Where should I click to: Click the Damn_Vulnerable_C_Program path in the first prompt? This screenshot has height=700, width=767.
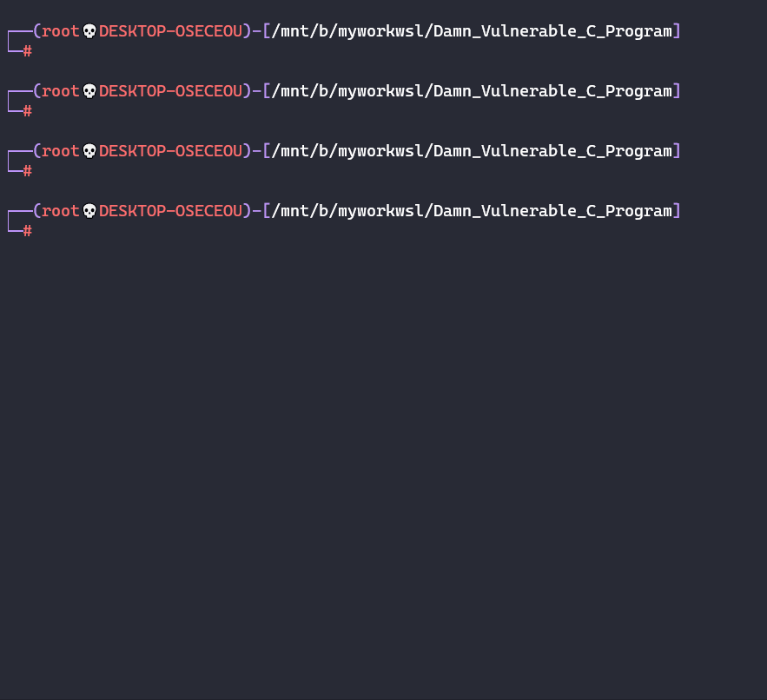point(552,31)
